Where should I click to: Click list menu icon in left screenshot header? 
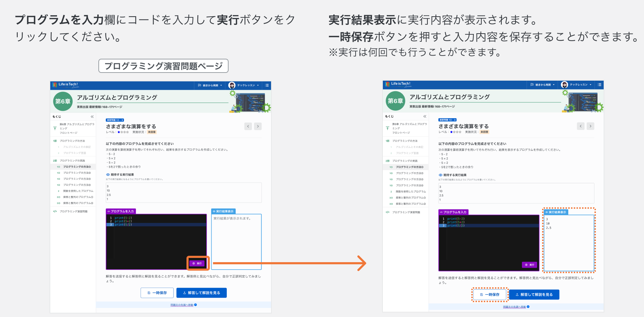point(267,85)
